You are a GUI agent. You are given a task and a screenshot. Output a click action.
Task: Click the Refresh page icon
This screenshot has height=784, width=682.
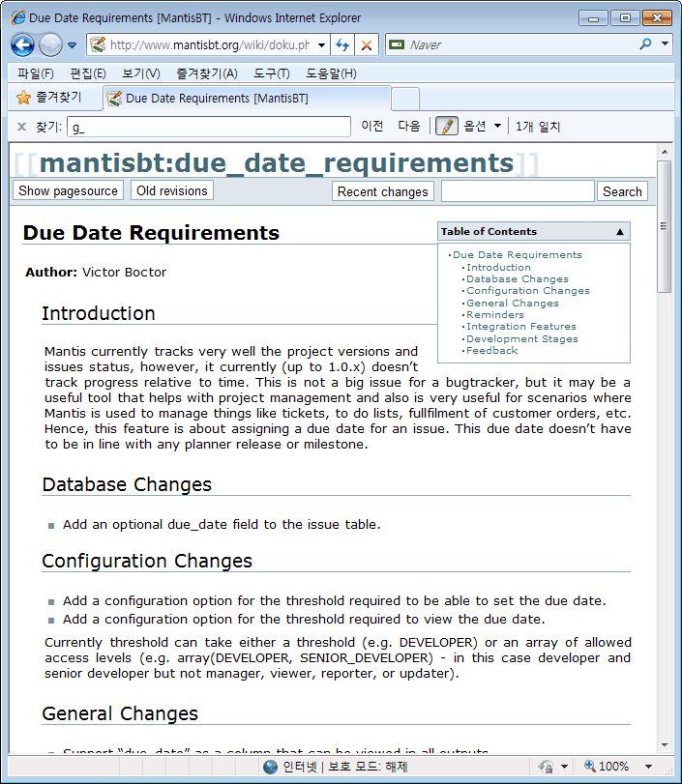point(342,45)
